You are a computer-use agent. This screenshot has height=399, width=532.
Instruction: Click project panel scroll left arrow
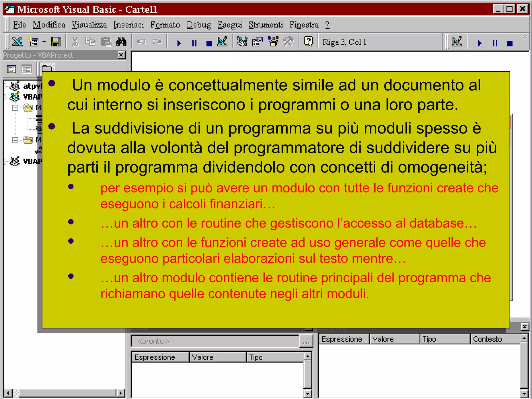[8, 393]
